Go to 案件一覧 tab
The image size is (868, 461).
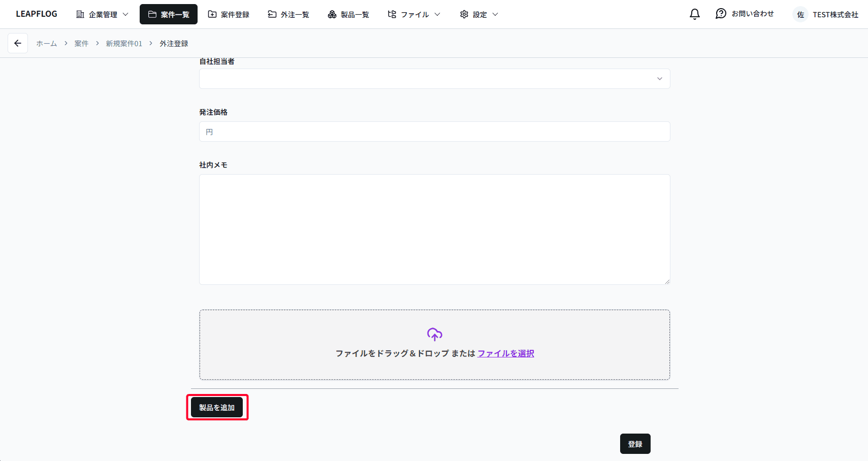coord(168,14)
